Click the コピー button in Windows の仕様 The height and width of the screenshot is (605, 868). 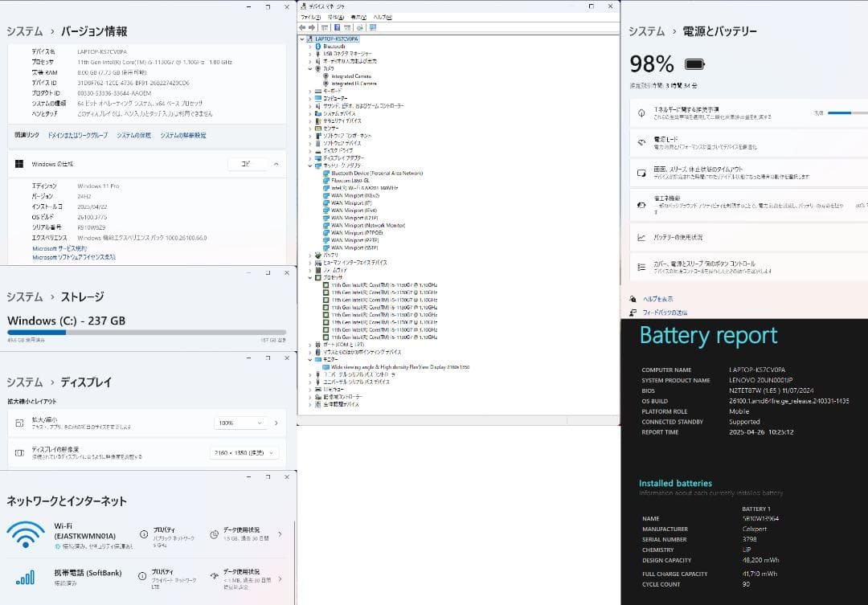[x=249, y=164]
